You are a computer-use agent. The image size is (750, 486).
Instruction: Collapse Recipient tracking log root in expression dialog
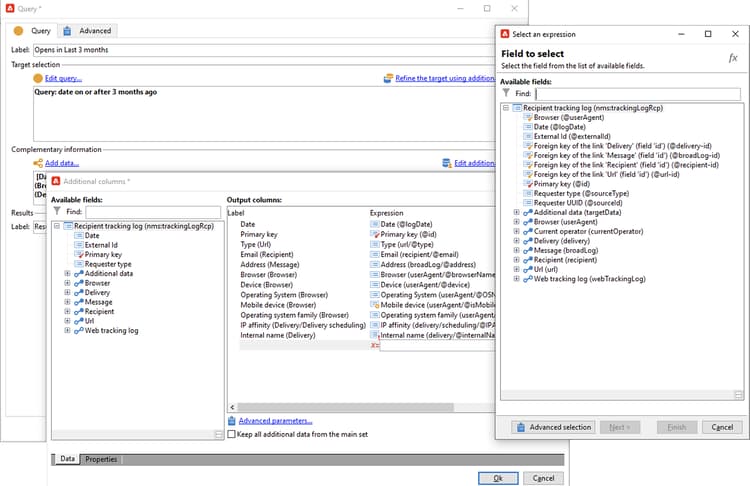coord(506,108)
